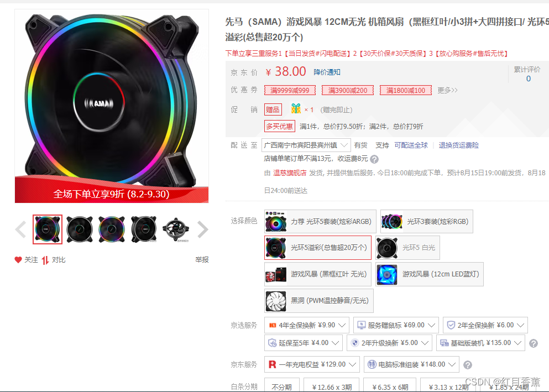This screenshot has height=392, width=549.
Task: Select 光环3套装(炫彩RGB) color option
Action: pos(426,222)
